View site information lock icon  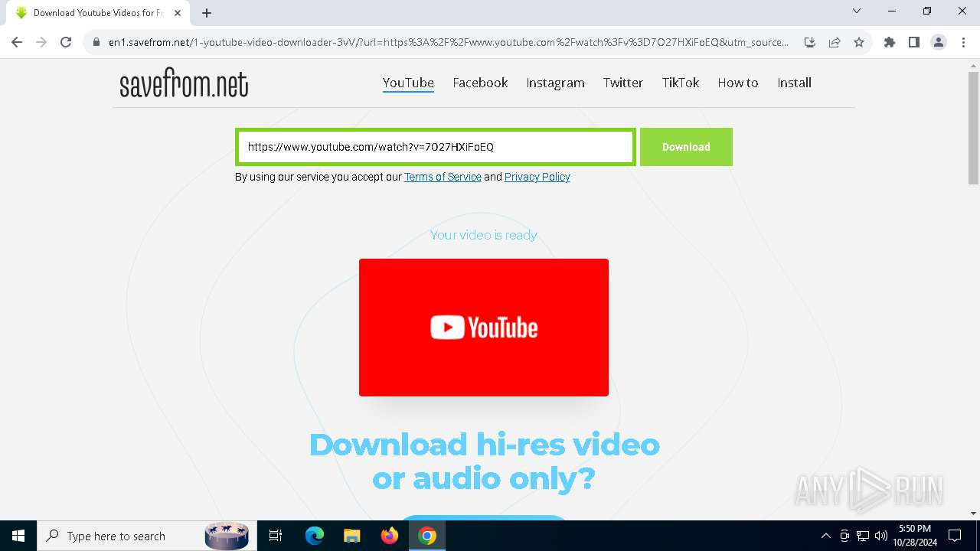point(96,42)
